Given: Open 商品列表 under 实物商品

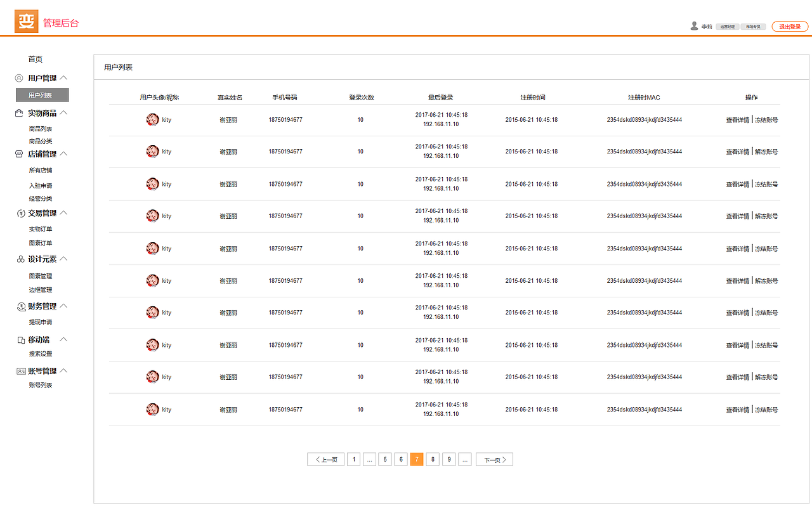Looking at the screenshot, I should pyautogui.click(x=41, y=129).
